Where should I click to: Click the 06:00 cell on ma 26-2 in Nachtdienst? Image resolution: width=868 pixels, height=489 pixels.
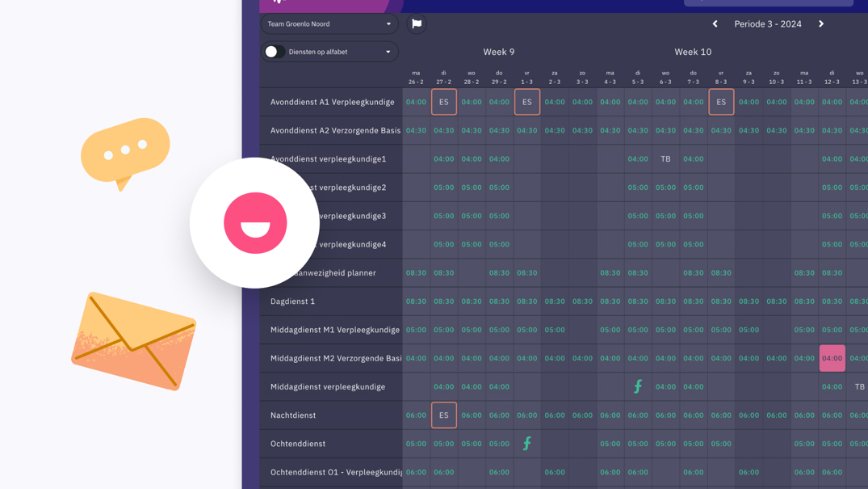tap(417, 415)
